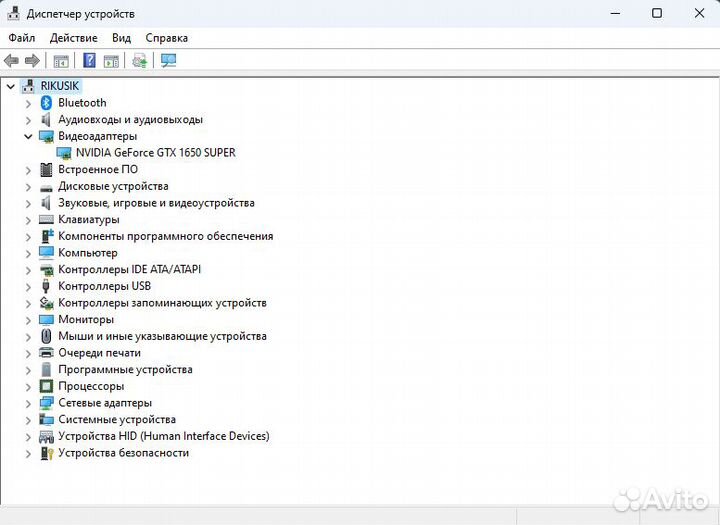Expand the Дисковые устройства chevron
This screenshot has height=525, width=720.
28,187
